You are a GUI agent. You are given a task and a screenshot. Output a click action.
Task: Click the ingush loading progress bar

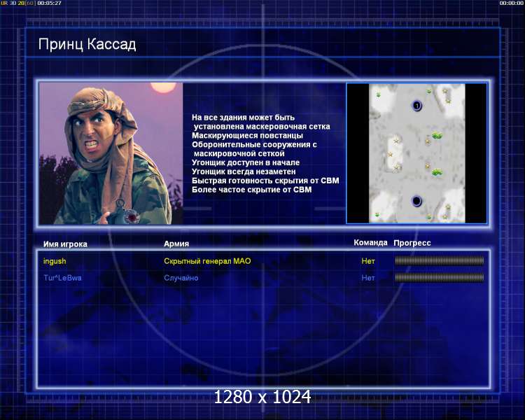tap(439, 261)
